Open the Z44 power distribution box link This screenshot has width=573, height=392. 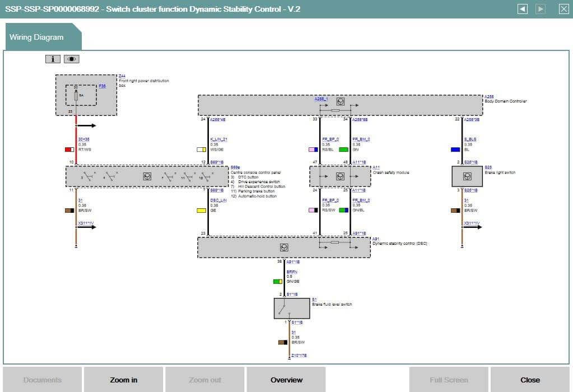tap(122, 76)
